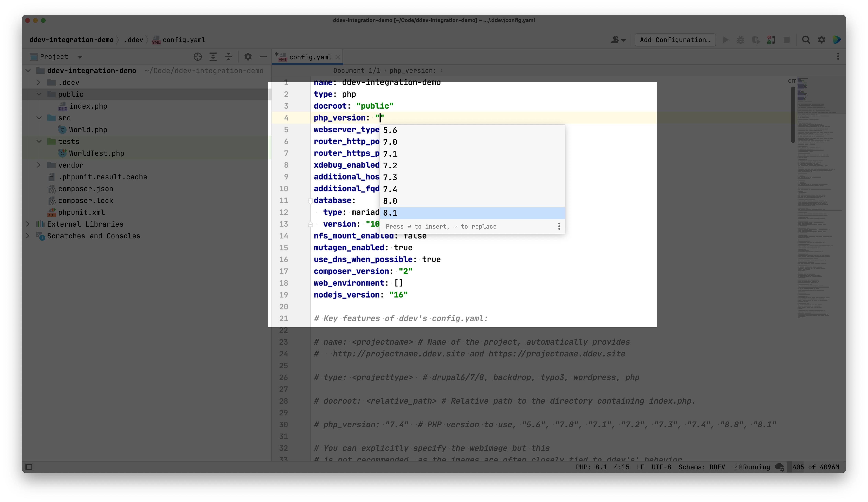Change UTF-8 encoding in status bar
The width and height of the screenshot is (868, 502).
[661, 467]
